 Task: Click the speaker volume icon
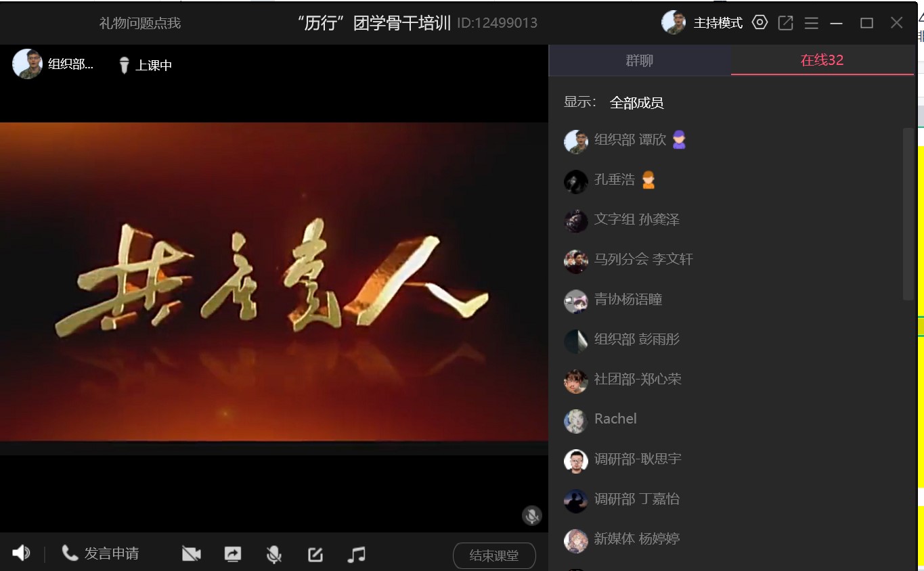click(21, 553)
